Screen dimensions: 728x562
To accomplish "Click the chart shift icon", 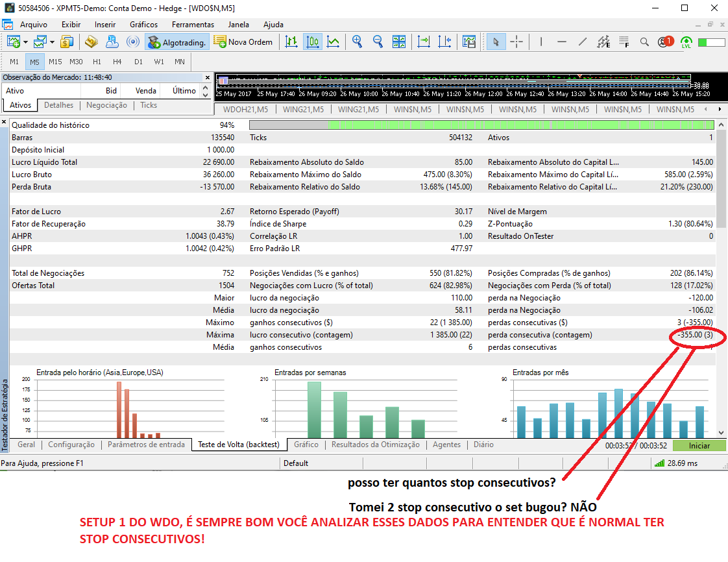I will [x=444, y=42].
